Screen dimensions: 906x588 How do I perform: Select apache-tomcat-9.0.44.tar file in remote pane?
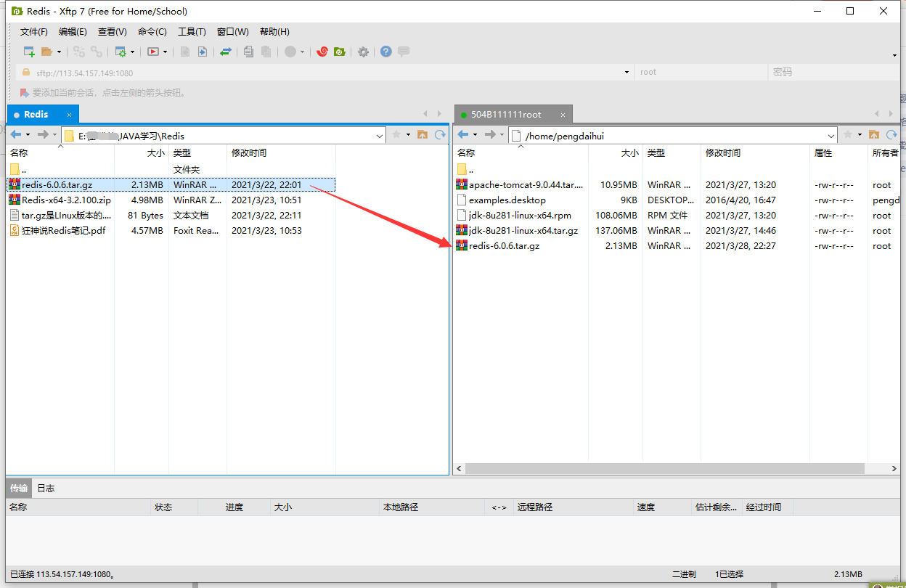pos(677,185)
